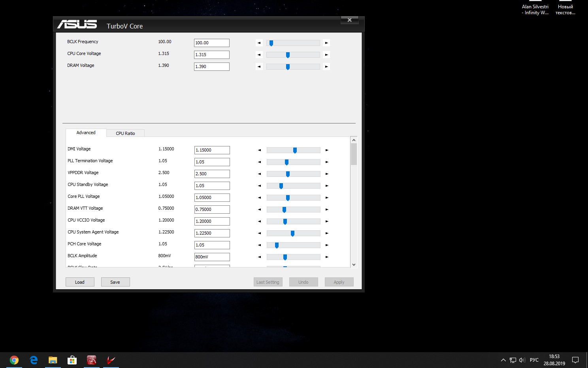Viewport: 588px width, 368px height.
Task: Decrease CPU System Agent Voltage left arrow
Action: coord(260,233)
